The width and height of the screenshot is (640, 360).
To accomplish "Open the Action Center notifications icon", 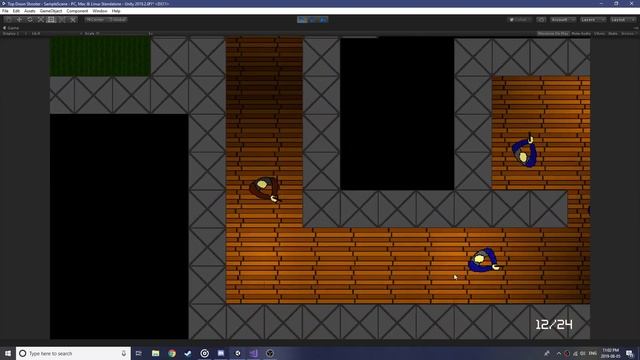I will pos(630,353).
